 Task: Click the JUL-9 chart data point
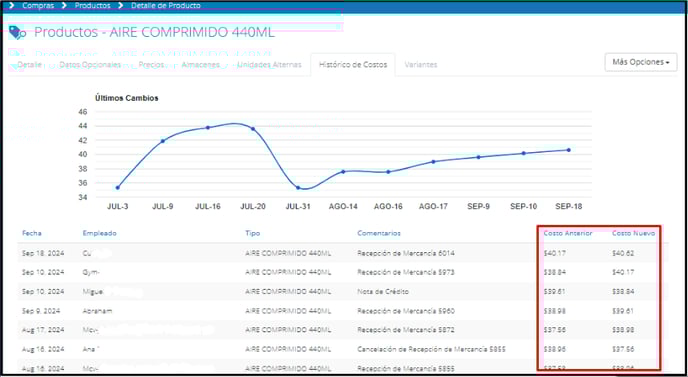pos(162,141)
